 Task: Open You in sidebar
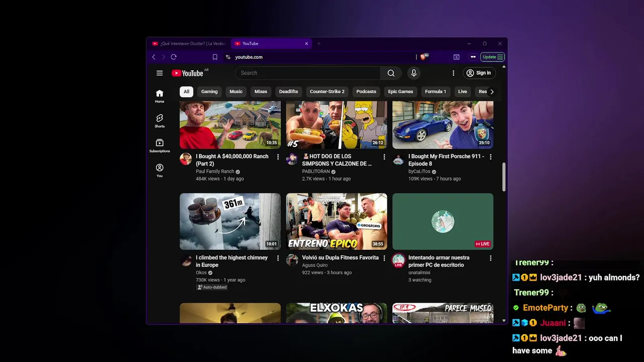tap(159, 170)
